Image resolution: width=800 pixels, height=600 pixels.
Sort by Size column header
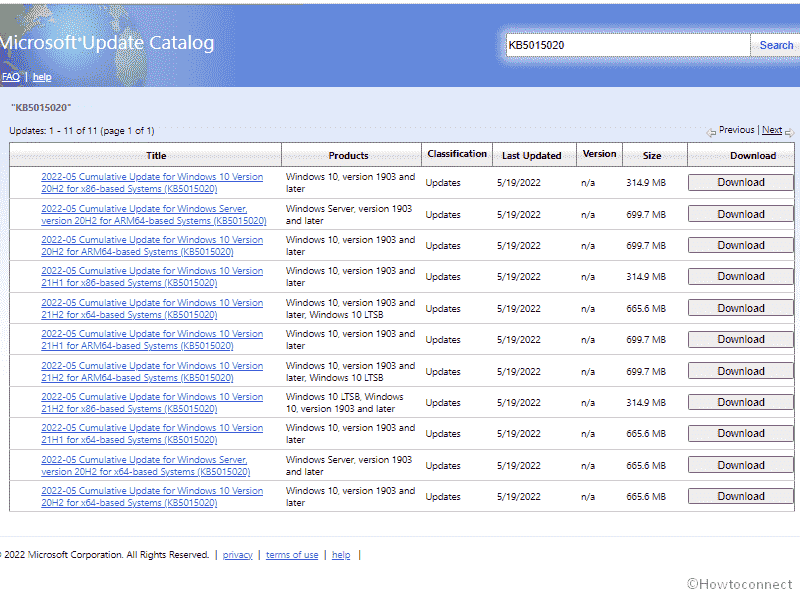pos(652,155)
